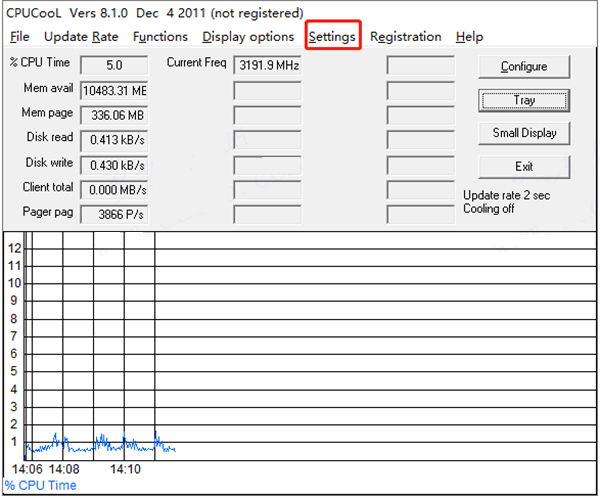Viewport: 600px width, 498px height.
Task: Open the Settings menu
Action: coord(332,37)
